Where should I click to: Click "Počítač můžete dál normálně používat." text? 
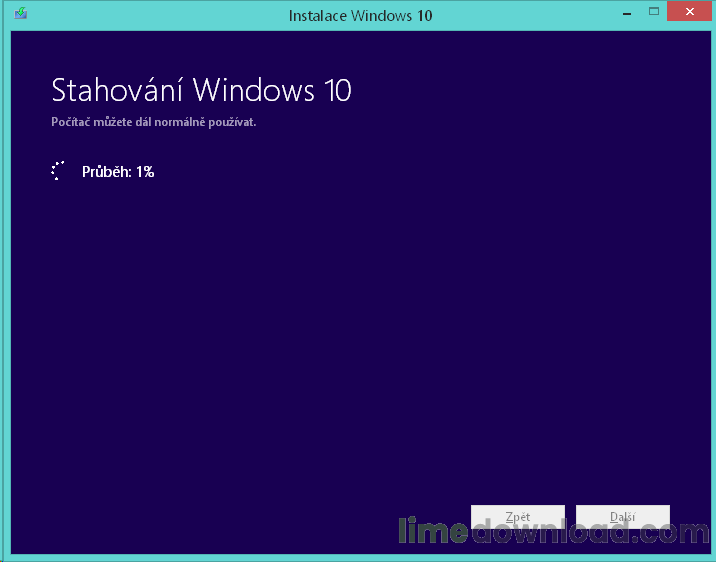tap(153, 122)
